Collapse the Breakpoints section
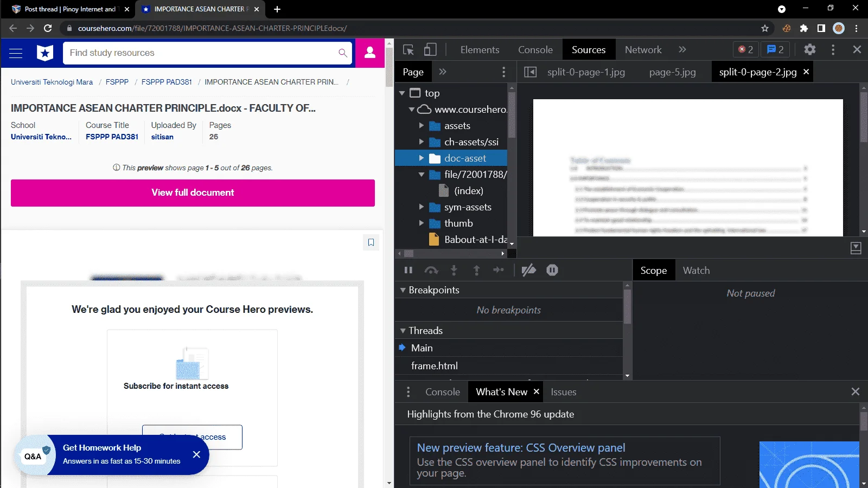Image resolution: width=868 pixels, height=488 pixels. coord(403,290)
